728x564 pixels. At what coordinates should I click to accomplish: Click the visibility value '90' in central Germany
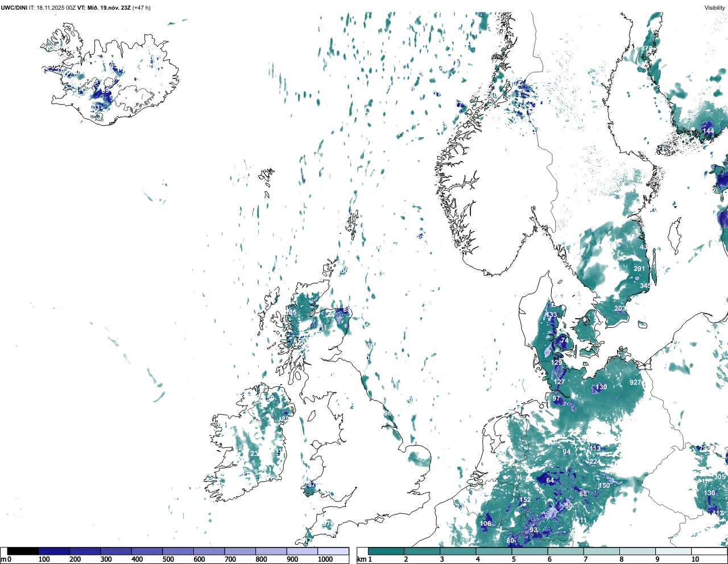[x=568, y=506]
